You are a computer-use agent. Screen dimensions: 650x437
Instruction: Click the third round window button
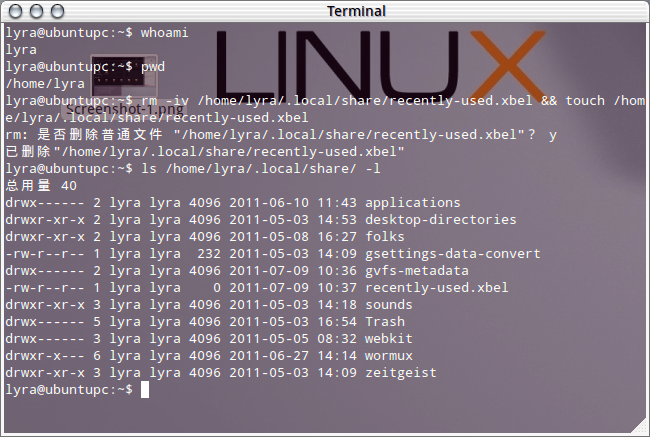tap(57, 11)
